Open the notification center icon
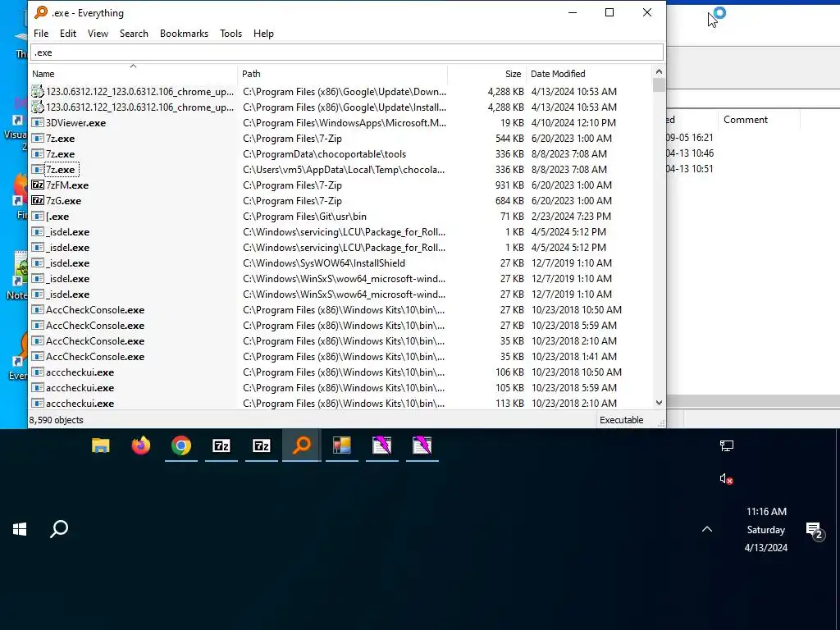The height and width of the screenshot is (630, 840). 815,531
